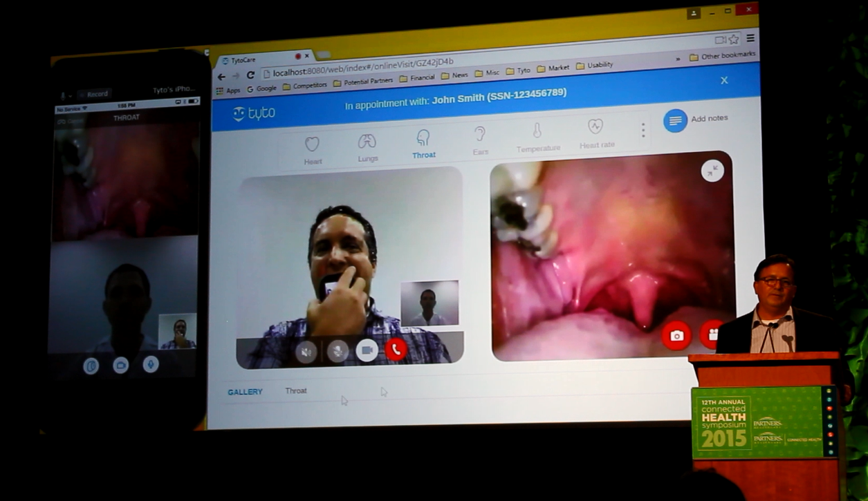Bookmark the page with star icon
Image resolution: width=868 pixels, height=501 pixels.
pyautogui.click(x=734, y=39)
